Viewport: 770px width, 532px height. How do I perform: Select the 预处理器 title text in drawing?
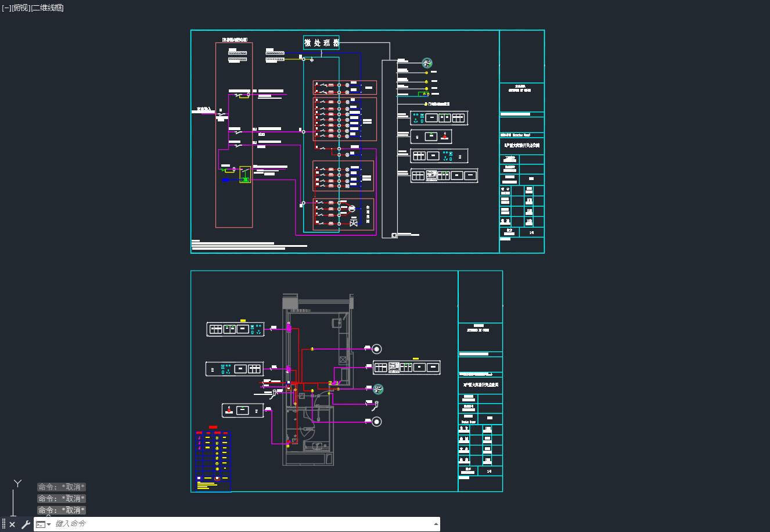click(322, 43)
